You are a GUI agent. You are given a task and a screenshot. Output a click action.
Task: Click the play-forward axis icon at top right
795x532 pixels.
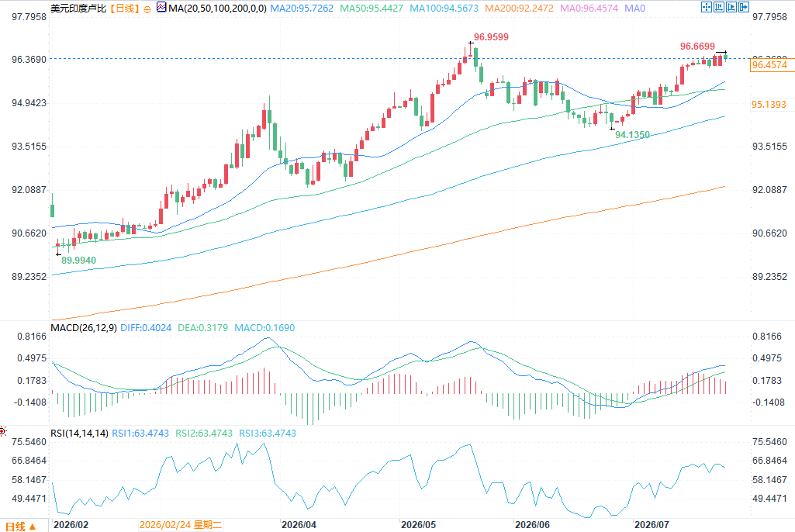click(731, 7)
